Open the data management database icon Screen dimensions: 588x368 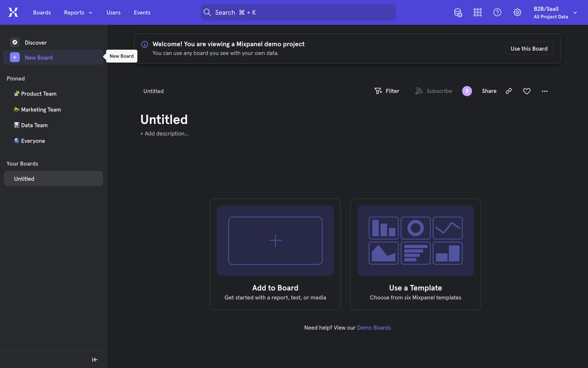point(458,12)
